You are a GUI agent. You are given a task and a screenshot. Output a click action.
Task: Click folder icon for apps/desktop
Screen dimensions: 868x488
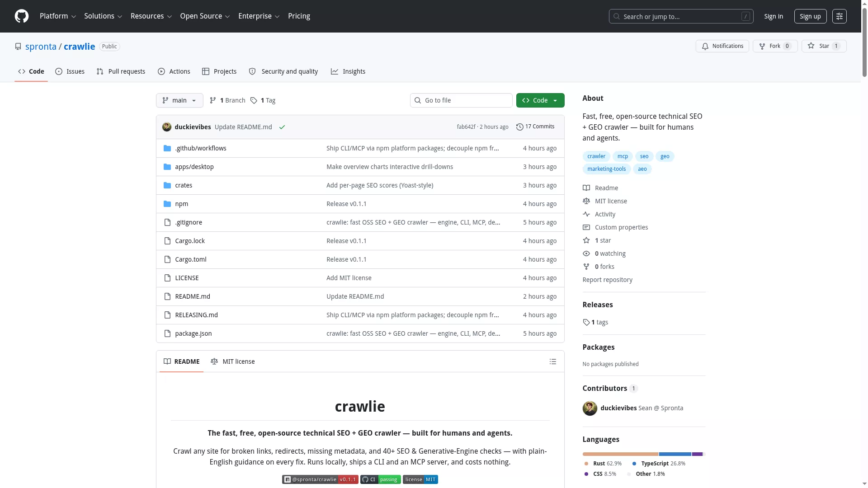tap(167, 167)
